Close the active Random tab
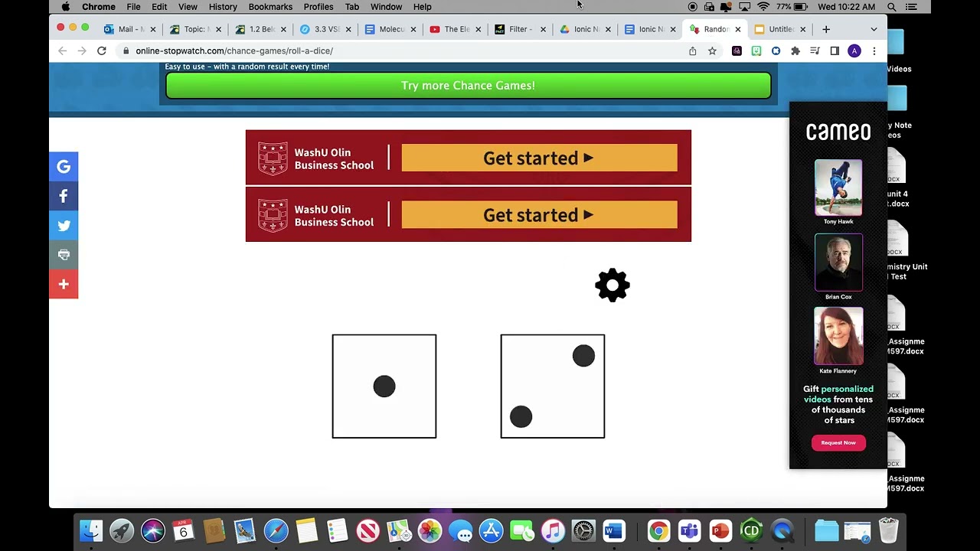Viewport: 980px width, 551px height. click(x=738, y=29)
